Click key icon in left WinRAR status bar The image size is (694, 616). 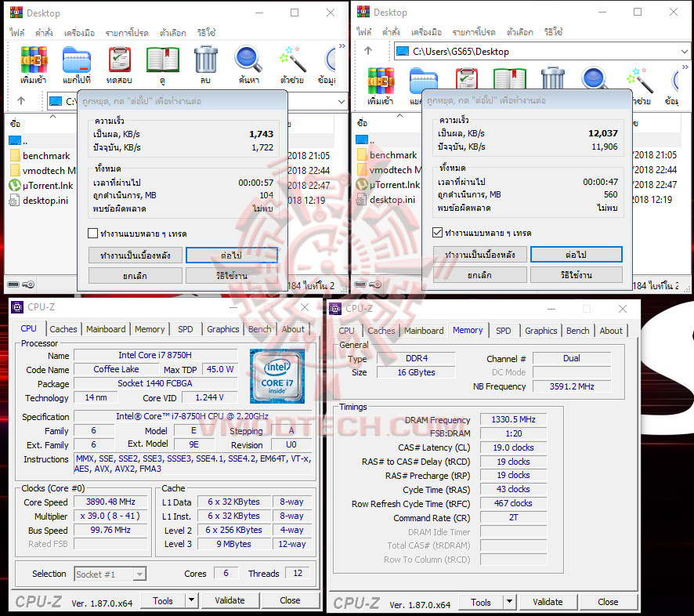coord(28,284)
